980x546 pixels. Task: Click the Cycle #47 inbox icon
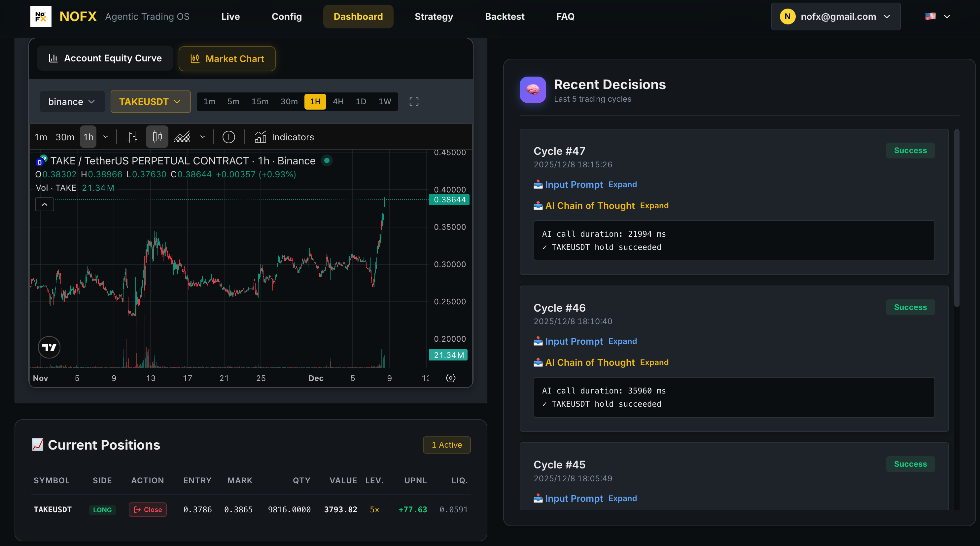coord(538,185)
